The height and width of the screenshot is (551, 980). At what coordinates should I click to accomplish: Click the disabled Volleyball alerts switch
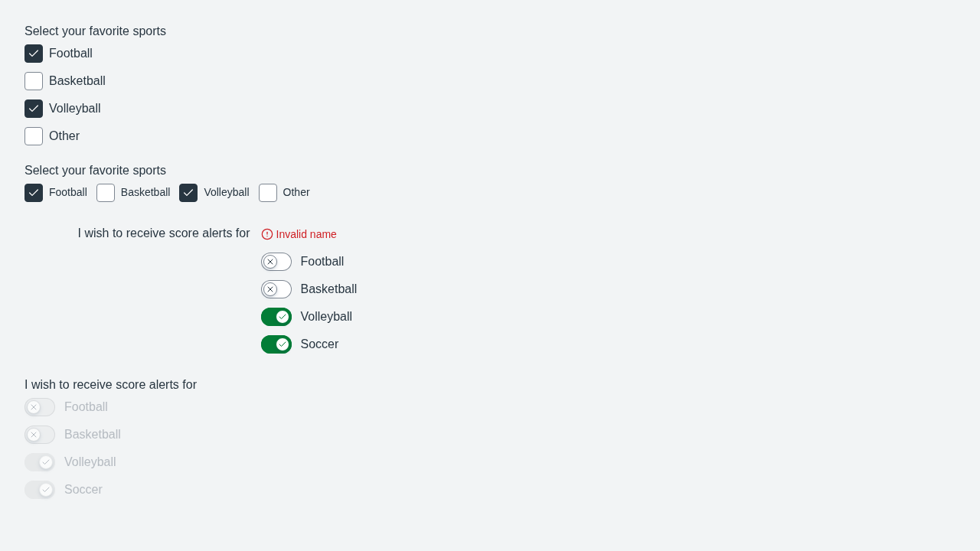pyautogui.click(x=40, y=462)
